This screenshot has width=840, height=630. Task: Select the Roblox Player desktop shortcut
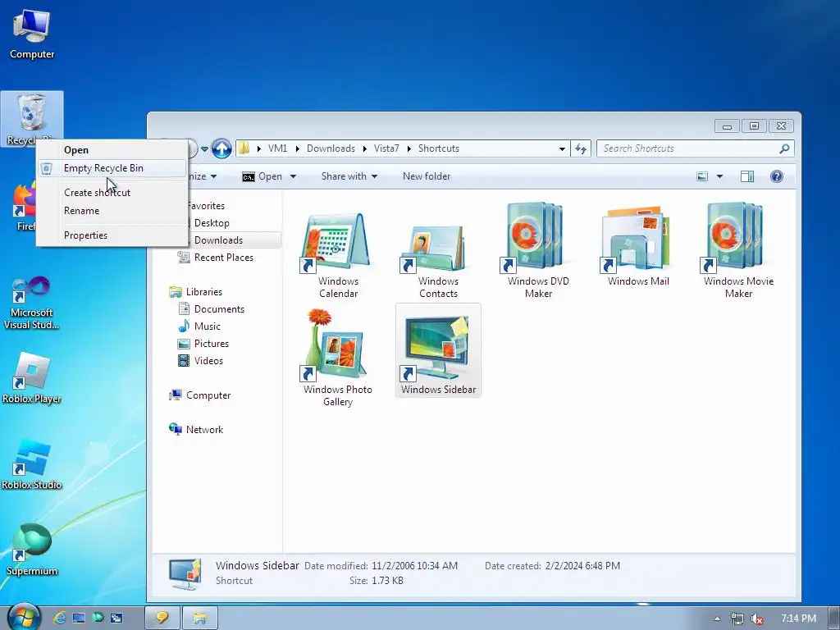click(x=32, y=377)
